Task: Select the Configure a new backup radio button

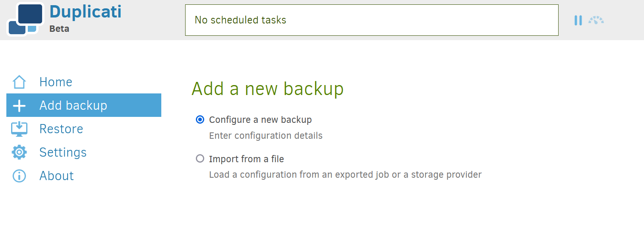Action: coord(200,119)
